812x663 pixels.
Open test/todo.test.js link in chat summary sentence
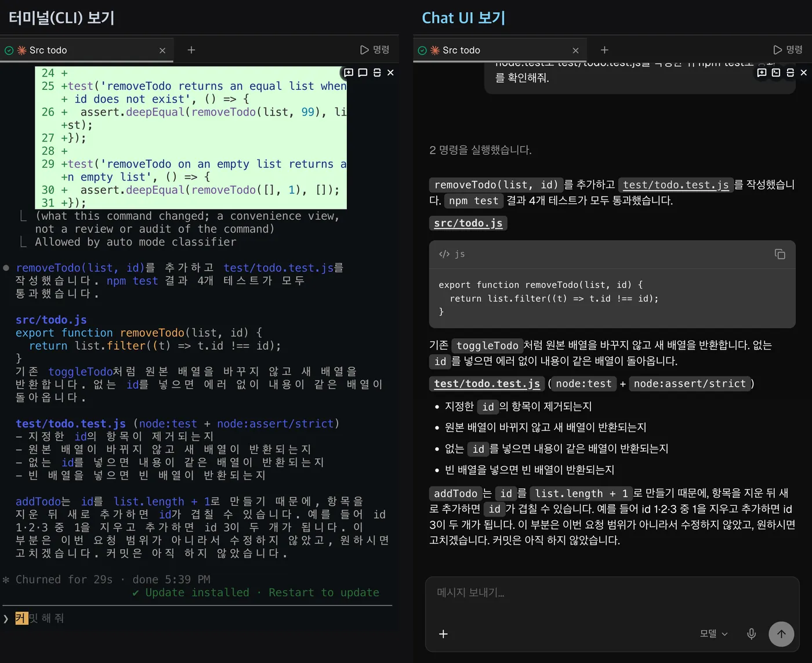click(x=676, y=185)
